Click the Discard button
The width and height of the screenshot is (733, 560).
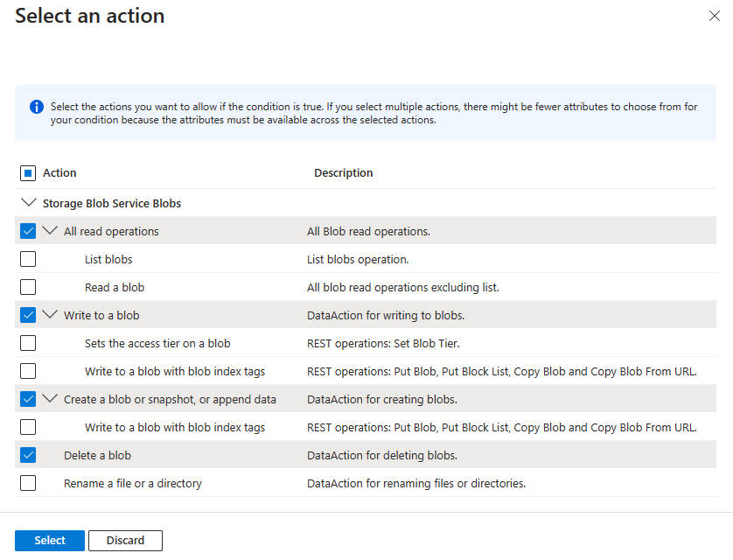coord(125,541)
